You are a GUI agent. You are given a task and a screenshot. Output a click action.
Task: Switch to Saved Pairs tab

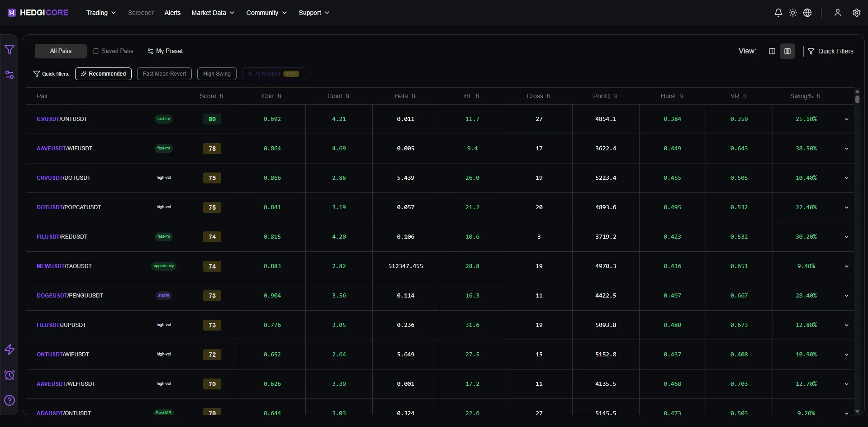coord(113,51)
